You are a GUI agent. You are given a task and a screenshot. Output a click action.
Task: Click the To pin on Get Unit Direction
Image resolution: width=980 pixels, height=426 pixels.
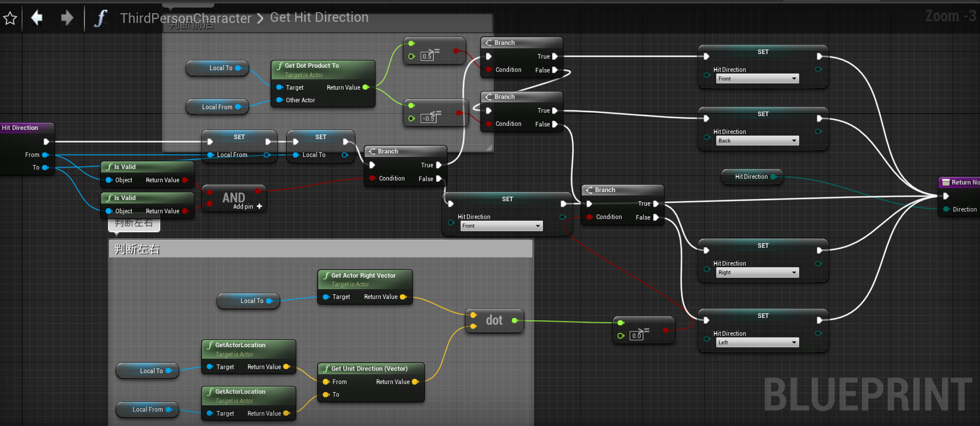point(326,394)
